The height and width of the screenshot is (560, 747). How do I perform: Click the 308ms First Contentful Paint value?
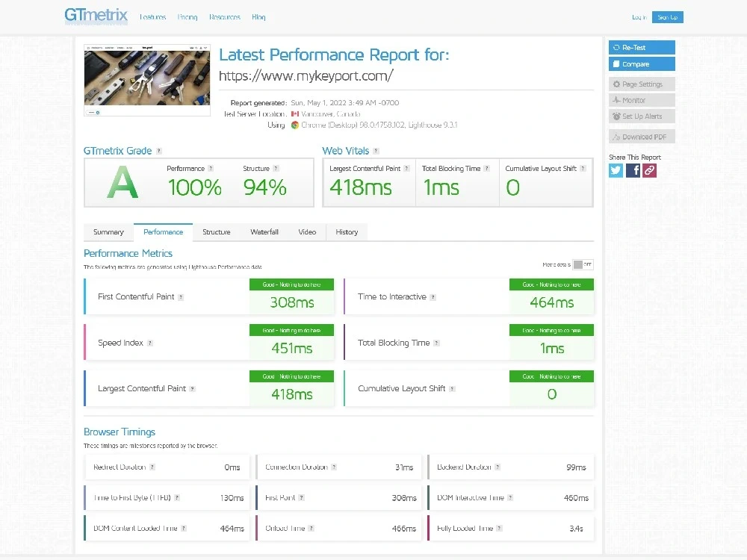(x=292, y=302)
